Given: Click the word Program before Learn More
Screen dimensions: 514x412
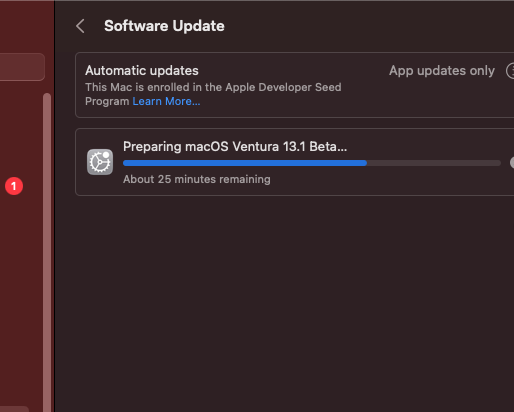Looking at the screenshot, I should 107,101.
